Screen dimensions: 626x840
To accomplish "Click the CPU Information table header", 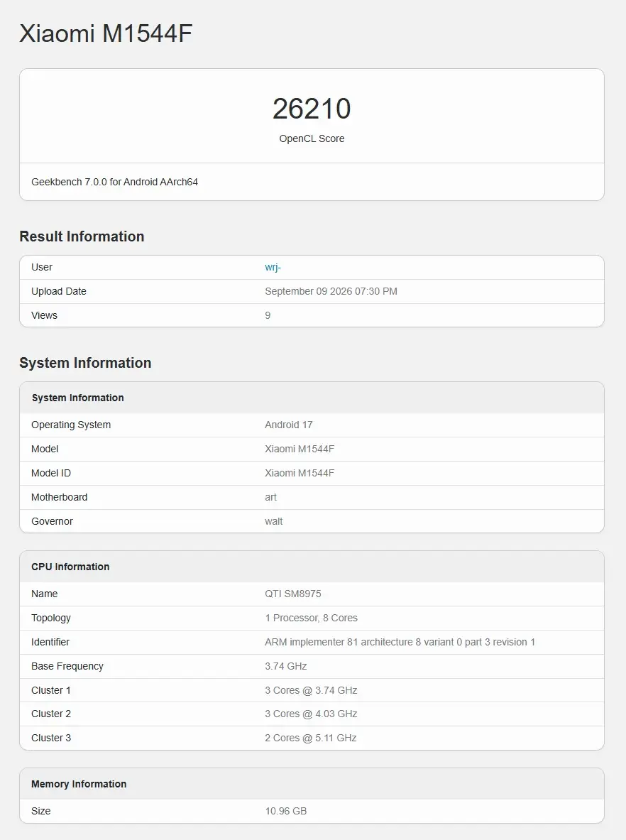I will click(x=70, y=567).
